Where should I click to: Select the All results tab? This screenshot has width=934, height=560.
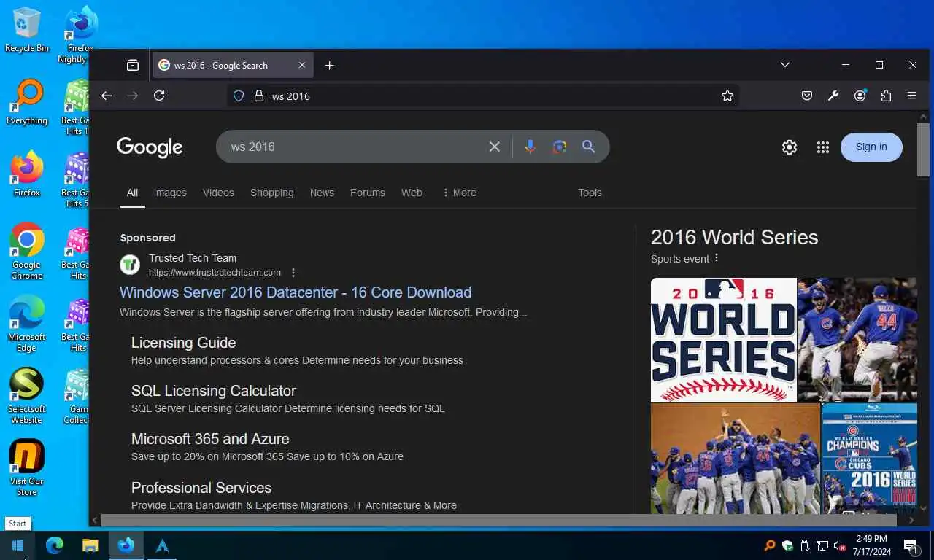(132, 192)
